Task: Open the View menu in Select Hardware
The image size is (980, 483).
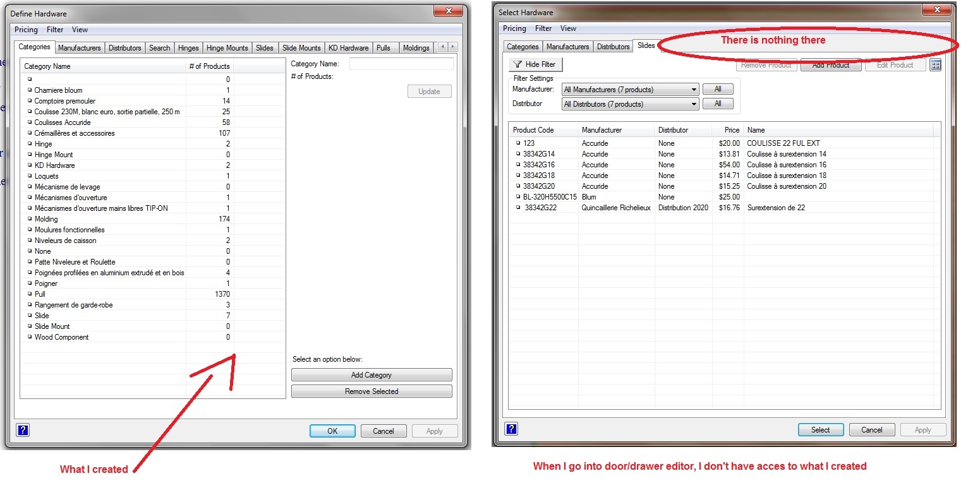Action: [568, 28]
